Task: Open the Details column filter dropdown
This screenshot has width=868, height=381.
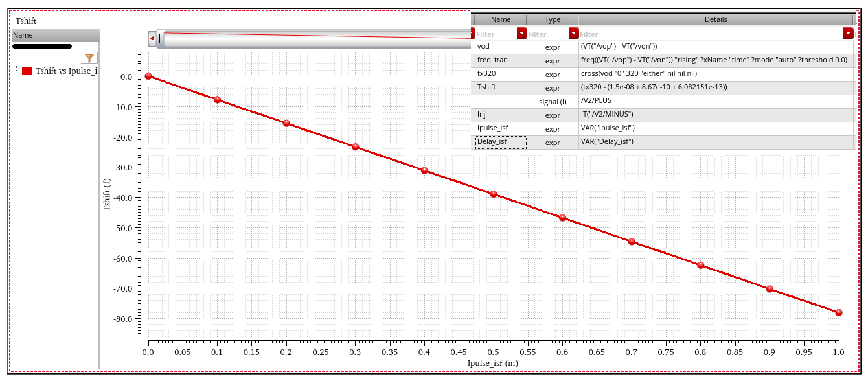Action: click(x=849, y=33)
